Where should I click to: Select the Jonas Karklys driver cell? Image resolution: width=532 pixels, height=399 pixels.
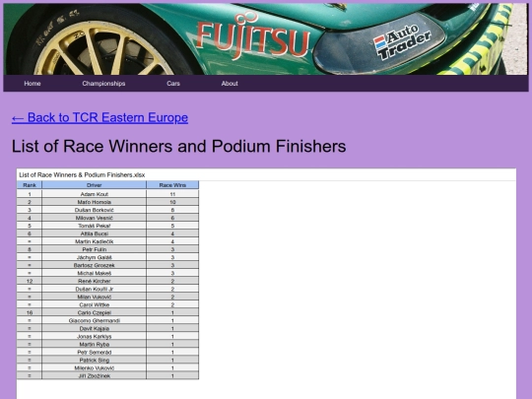click(94, 336)
